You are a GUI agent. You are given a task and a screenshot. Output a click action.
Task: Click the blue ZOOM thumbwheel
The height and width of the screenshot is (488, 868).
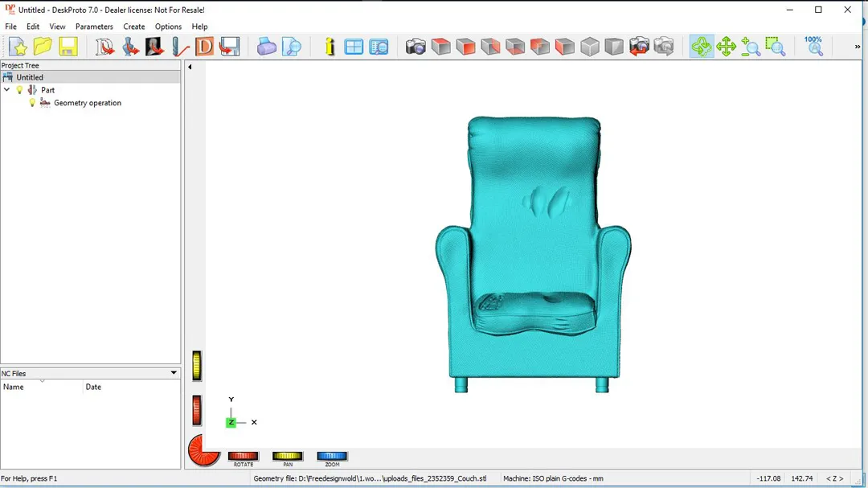tap(332, 457)
